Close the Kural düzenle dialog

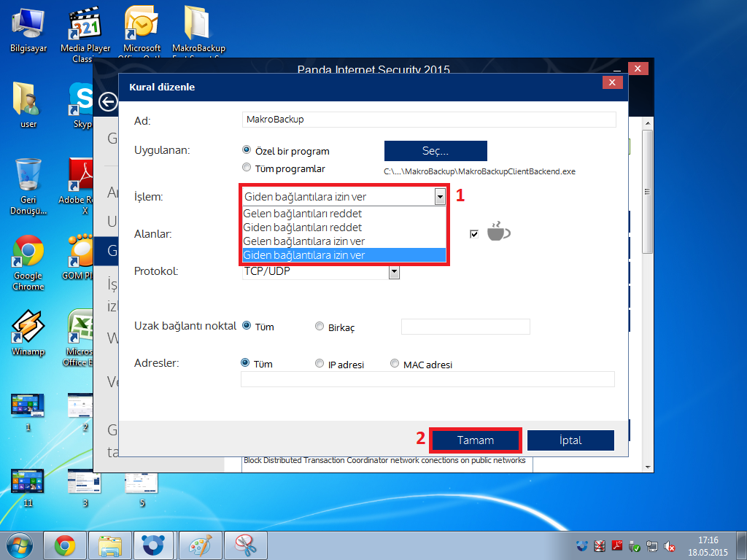point(612,82)
